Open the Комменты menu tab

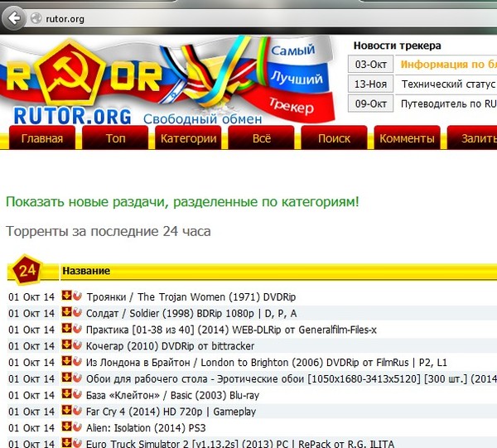pyautogui.click(x=407, y=137)
